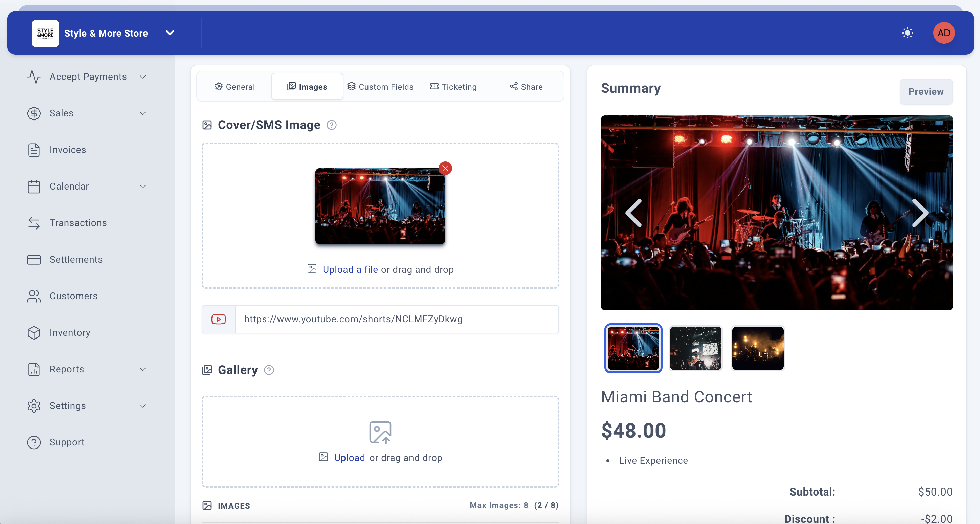Click the Cover/SMS Image help icon
Image resolution: width=980 pixels, height=524 pixels.
tap(331, 125)
